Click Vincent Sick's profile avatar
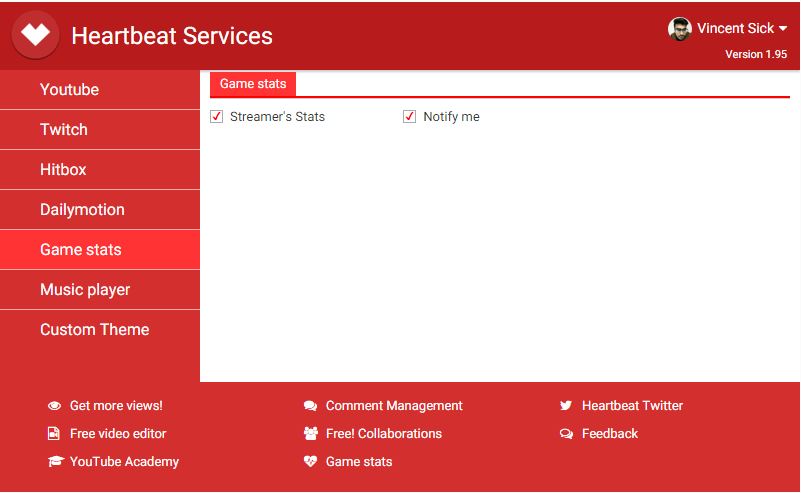801x493 pixels. pyautogui.click(x=680, y=29)
